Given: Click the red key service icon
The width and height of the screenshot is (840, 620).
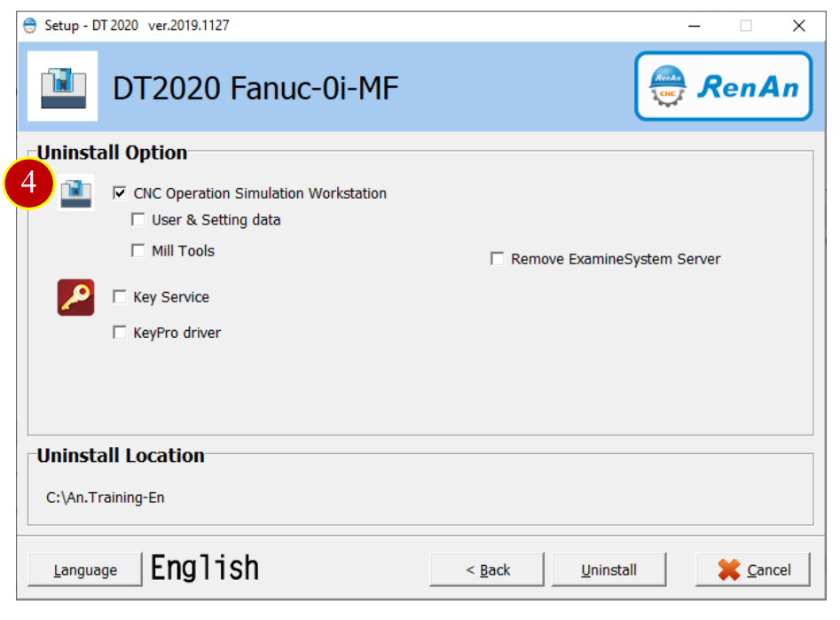Looking at the screenshot, I should [x=75, y=297].
